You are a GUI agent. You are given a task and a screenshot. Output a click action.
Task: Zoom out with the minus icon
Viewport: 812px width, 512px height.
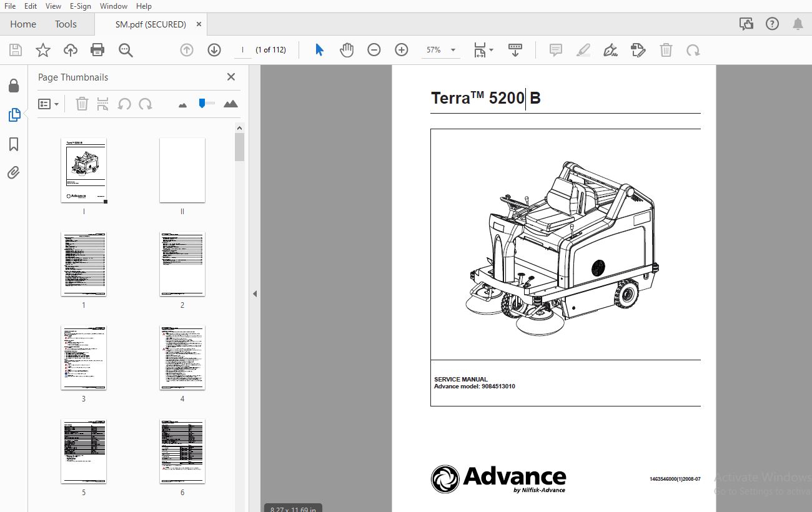tap(374, 50)
